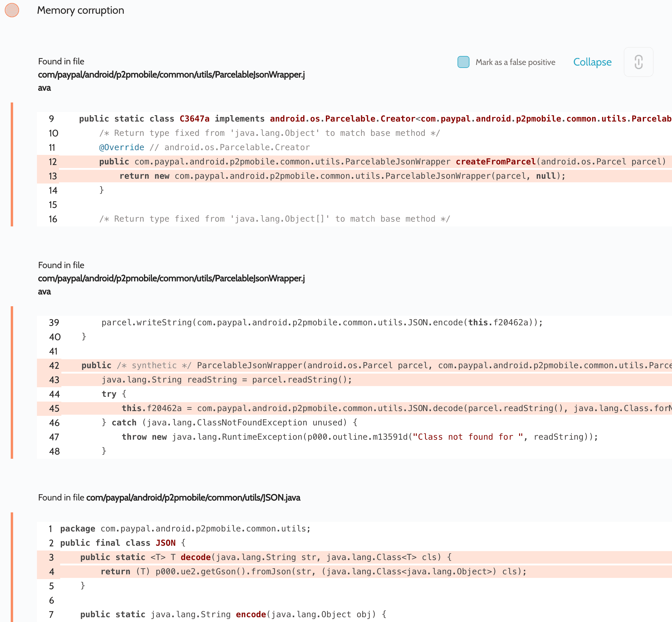Screen dimensions: 672x622
Task: Click the Memory corruption heading
Action: click(80, 10)
